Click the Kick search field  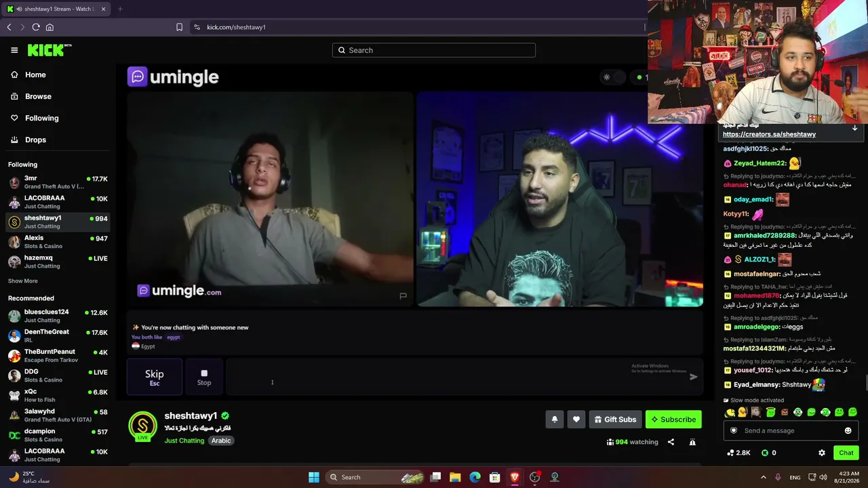pos(434,50)
